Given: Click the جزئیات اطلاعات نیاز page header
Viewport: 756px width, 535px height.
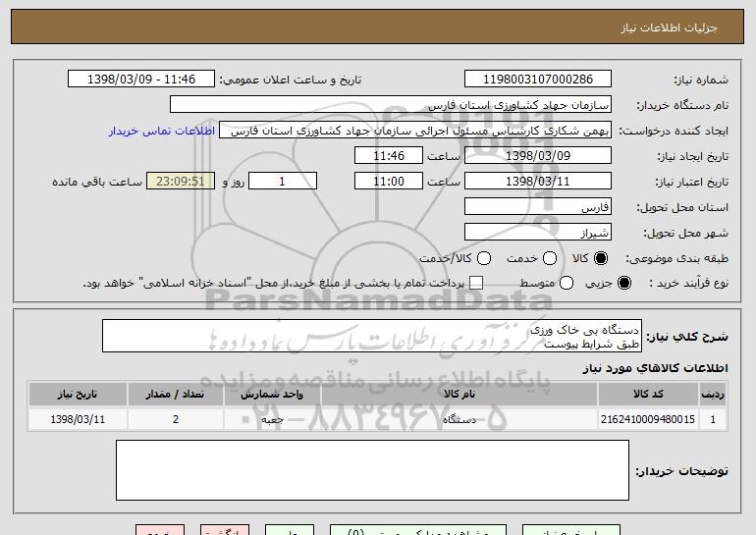Looking at the screenshot, I should (669, 27).
